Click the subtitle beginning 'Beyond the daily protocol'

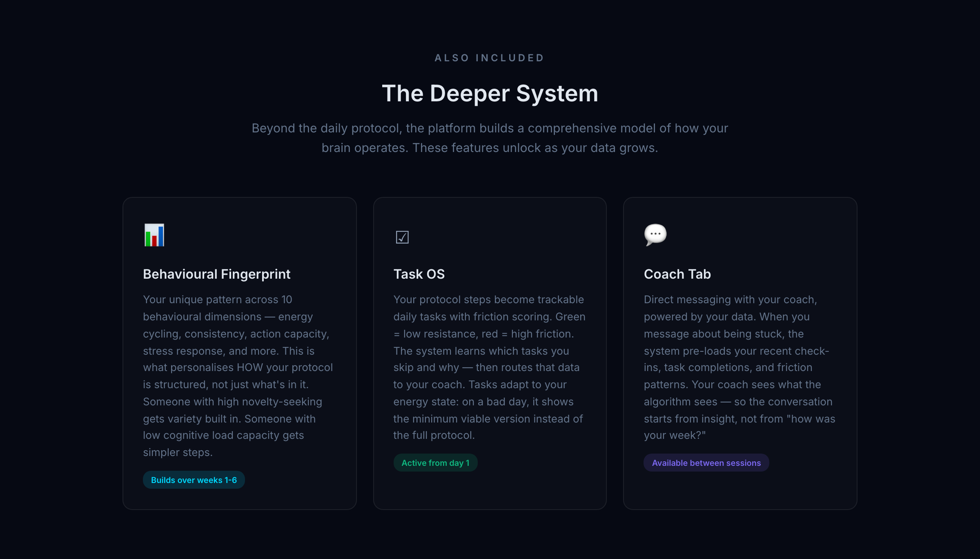[x=490, y=138]
